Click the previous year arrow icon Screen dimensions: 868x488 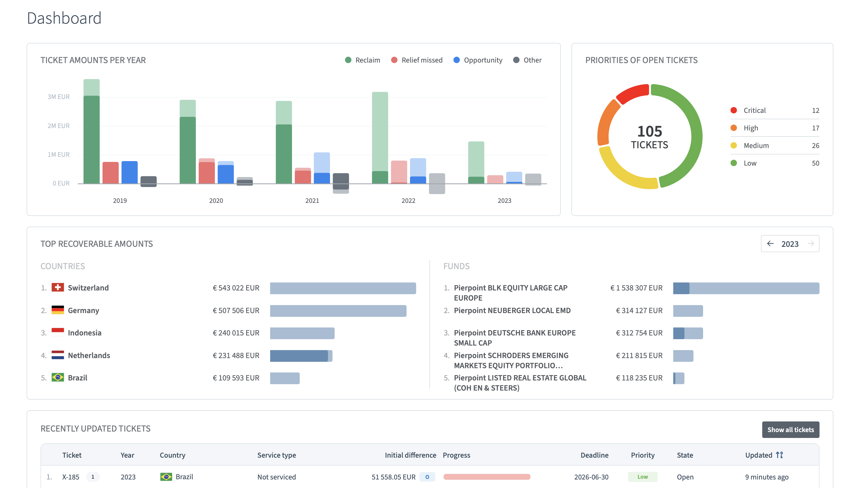[770, 244]
